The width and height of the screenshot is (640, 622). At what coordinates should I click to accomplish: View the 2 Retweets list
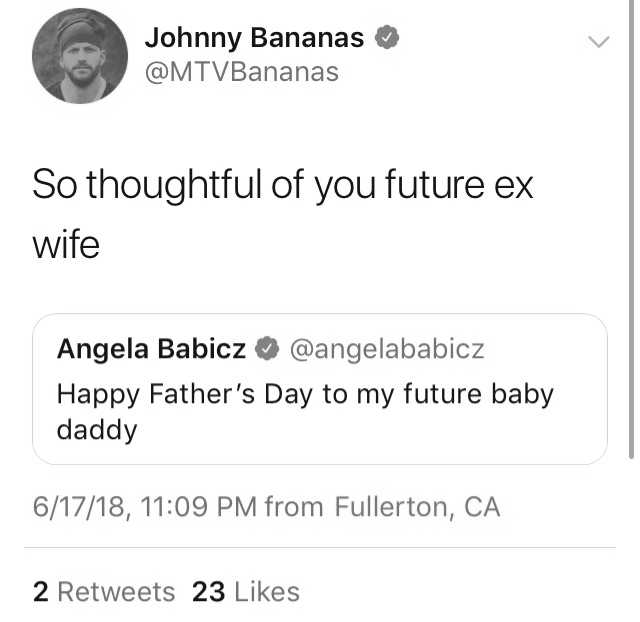coord(104,591)
